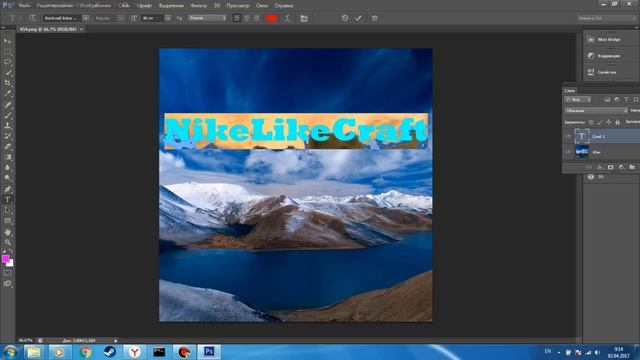Create a new layer group
Image resolution: width=640 pixels, height=360 pixels.
pyautogui.click(x=632, y=167)
